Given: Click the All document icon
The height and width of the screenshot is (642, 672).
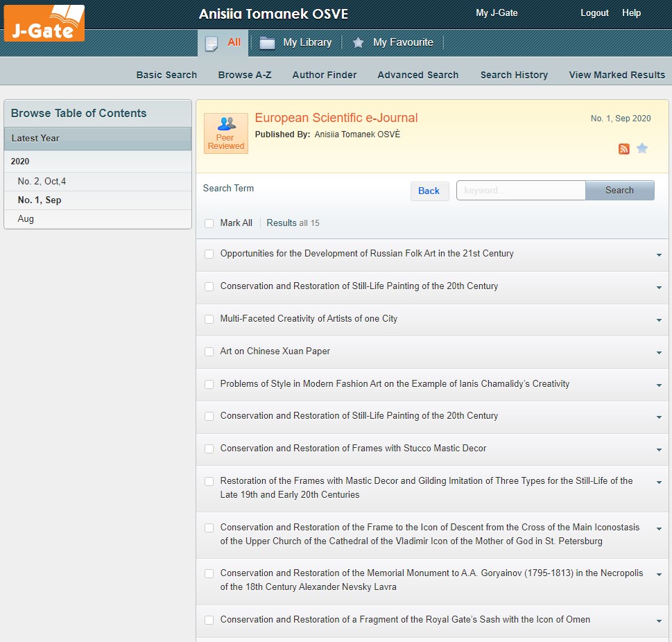Looking at the screenshot, I should (x=212, y=43).
